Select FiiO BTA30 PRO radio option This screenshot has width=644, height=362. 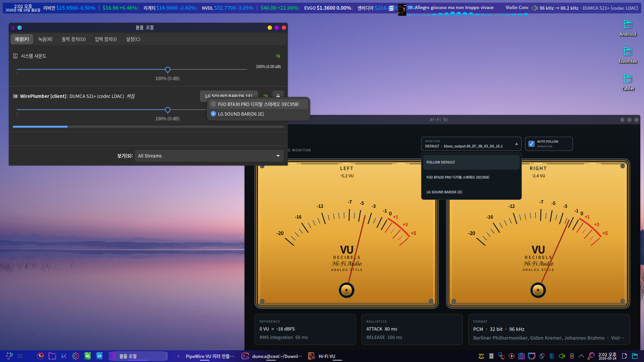pyautogui.click(x=258, y=104)
